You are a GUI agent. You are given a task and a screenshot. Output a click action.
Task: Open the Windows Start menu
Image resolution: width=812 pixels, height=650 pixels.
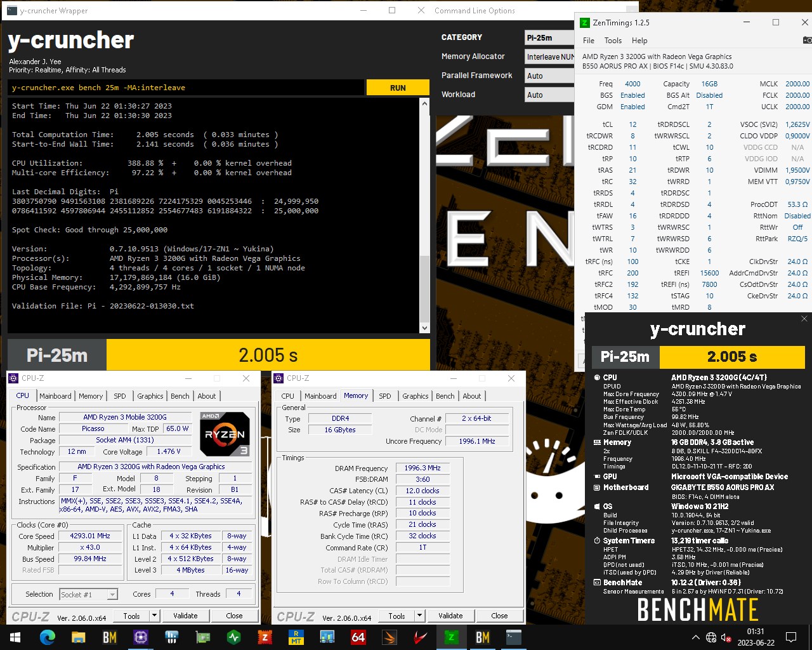pos(15,637)
